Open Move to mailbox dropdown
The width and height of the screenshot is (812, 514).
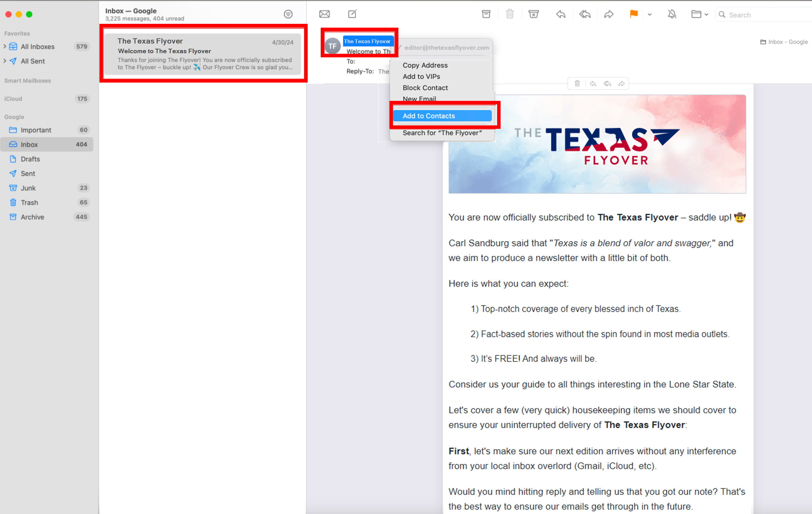(x=699, y=14)
